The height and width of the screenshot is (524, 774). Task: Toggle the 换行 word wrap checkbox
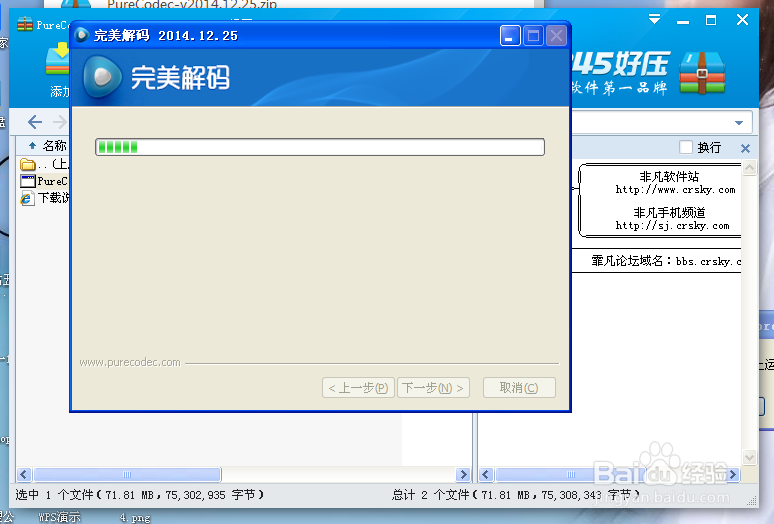(686, 147)
